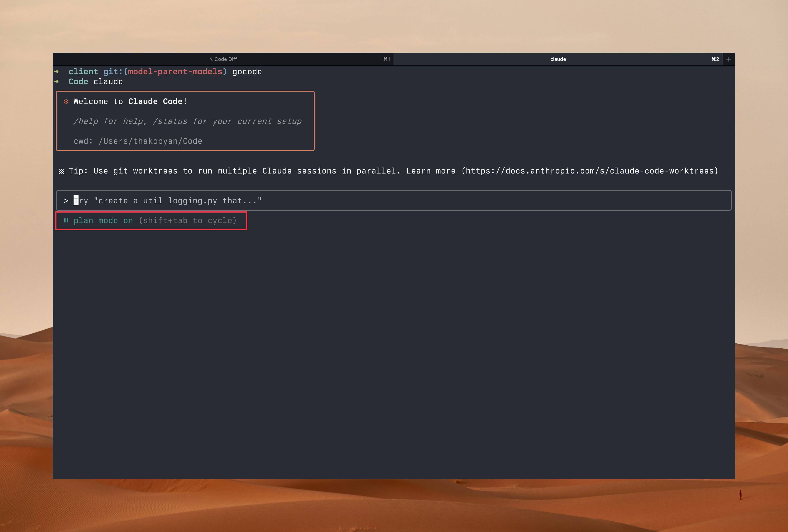Open a new terminal tab with plus button
788x532 pixels.
[728, 59]
